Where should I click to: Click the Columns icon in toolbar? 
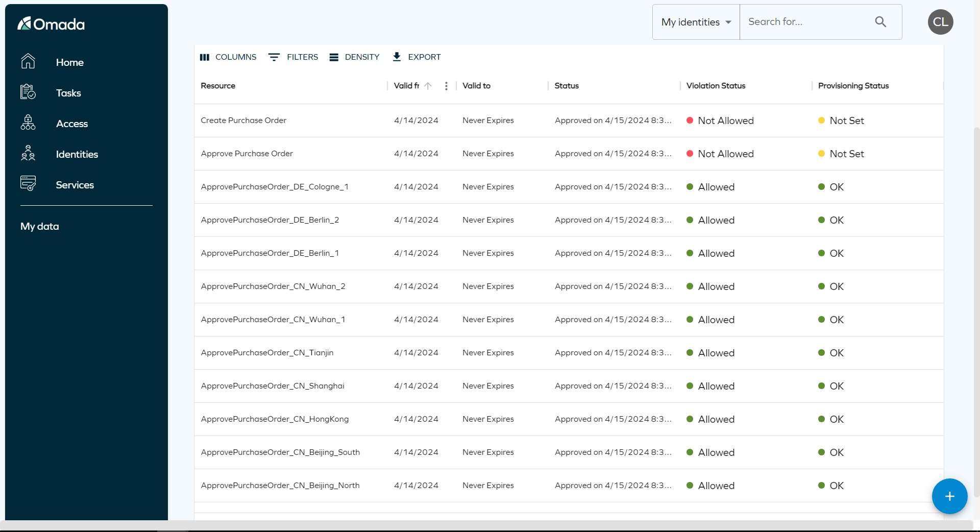pos(205,57)
